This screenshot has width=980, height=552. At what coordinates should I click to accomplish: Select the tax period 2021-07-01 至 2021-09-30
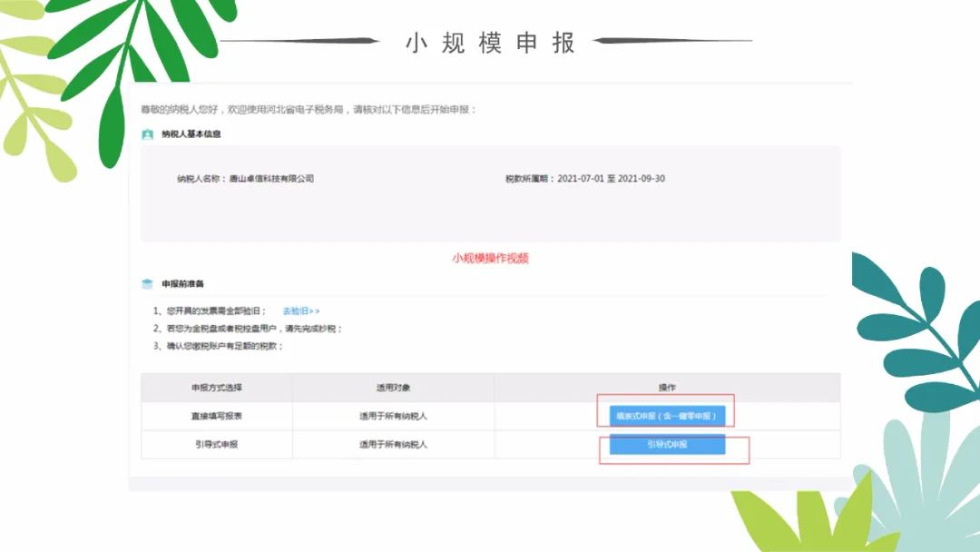coord(611,179)
